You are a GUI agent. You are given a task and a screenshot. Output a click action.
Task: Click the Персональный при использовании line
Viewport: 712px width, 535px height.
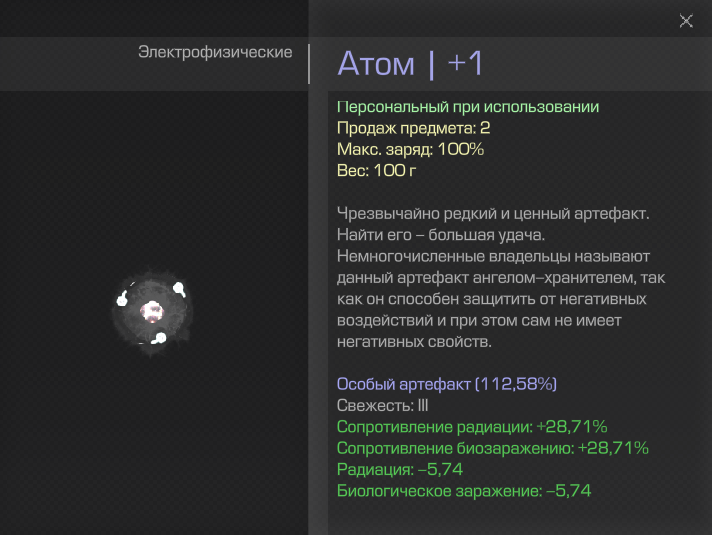468,107
